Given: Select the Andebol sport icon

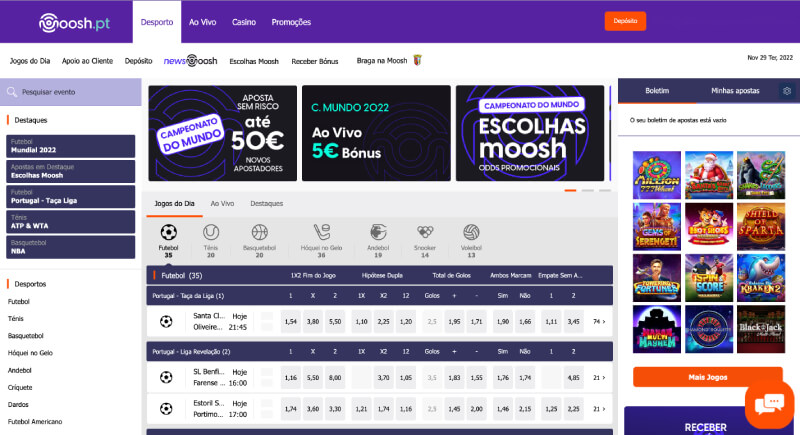Looking at the screenshot, I should coord(378,233).
